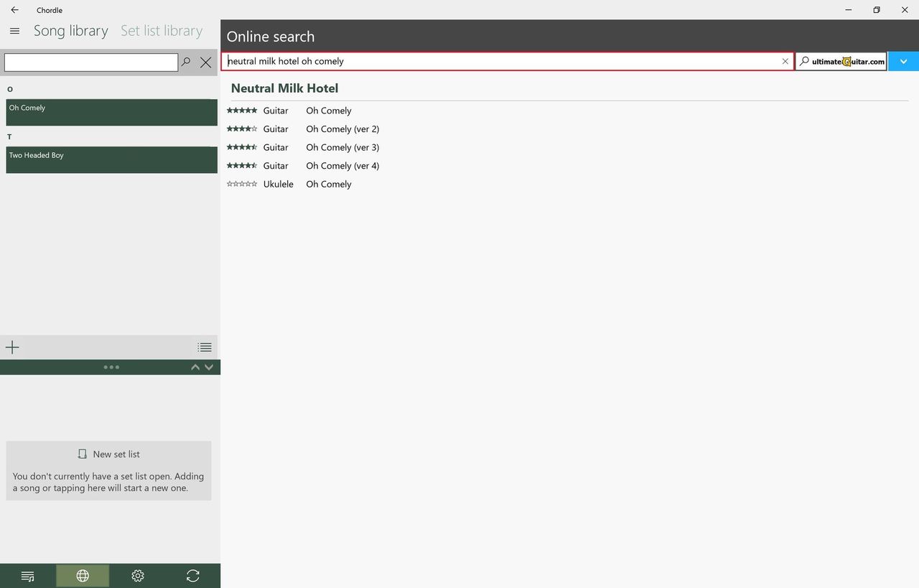919x588 pixels.
Task: Open the Two Headed Boy song
Action: pyautogui.click(x=111, y=160)
